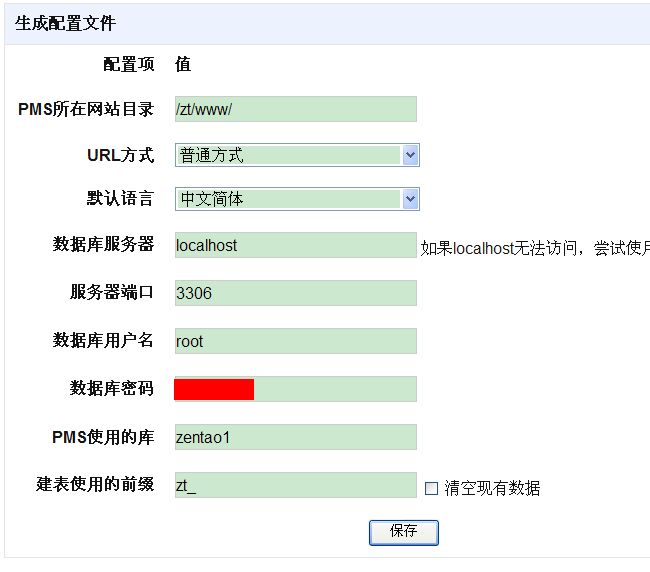Open the URL方式 dropdown
Screen dimensions: 650x572
tap(297, 155)
